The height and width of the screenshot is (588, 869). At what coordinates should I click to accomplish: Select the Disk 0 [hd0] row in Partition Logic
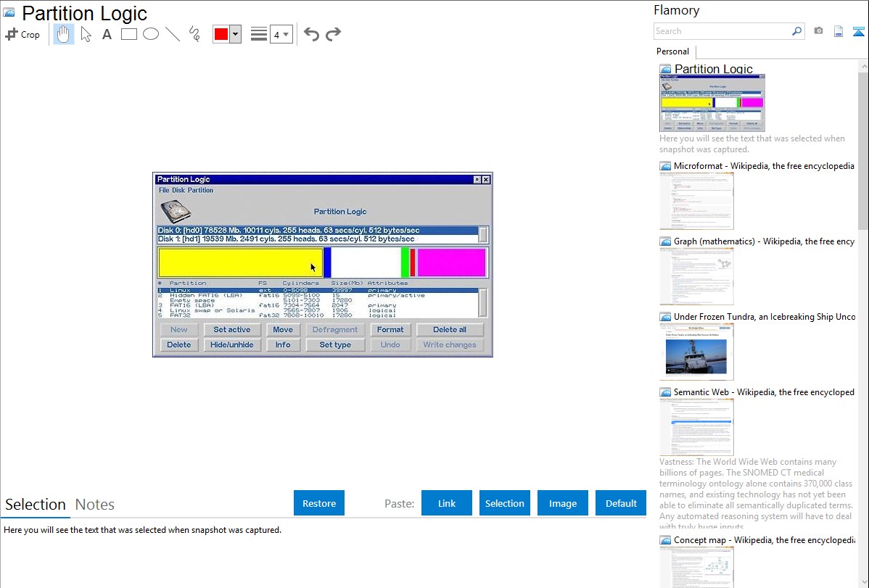pyautogui.click(x=318, y=230)
